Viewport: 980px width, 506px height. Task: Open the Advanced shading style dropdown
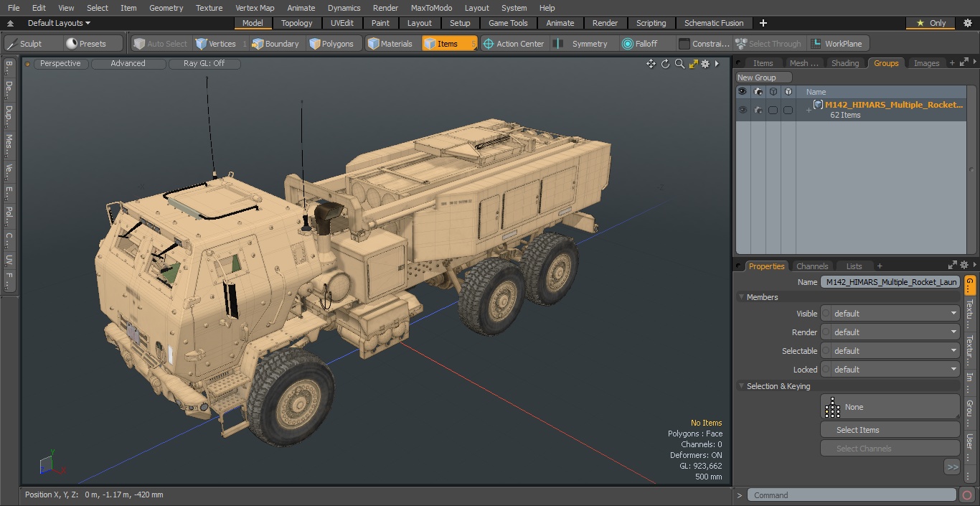click(x=128, y=64)
